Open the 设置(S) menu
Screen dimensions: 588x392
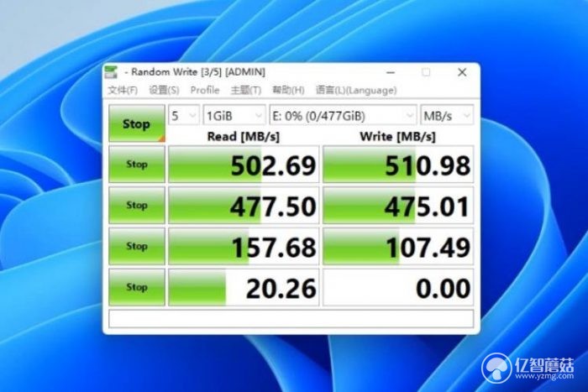coord(164,91)
